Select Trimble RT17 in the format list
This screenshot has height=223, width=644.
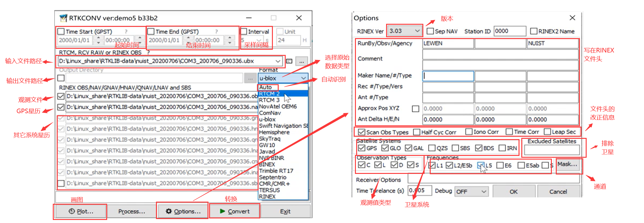coord(276,171)
